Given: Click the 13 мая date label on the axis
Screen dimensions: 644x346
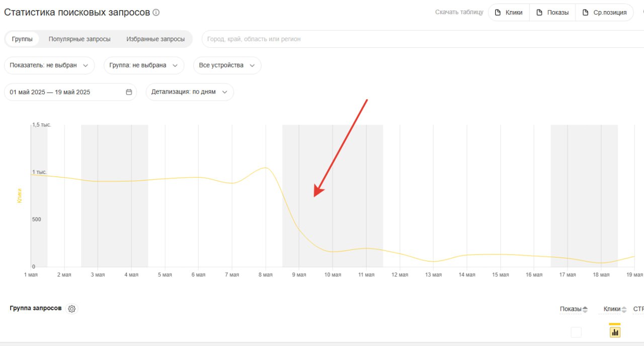Looking at the screenshot, I should (433, 275).
